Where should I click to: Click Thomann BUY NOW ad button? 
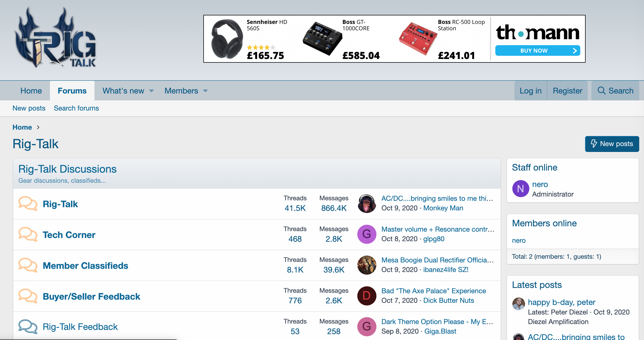pyautogui.click(x=537, y=50)
